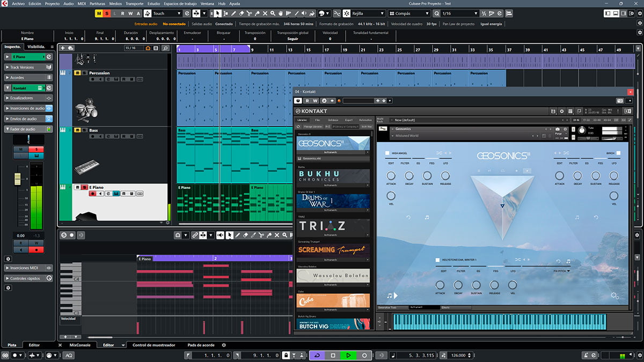The image size is (644, 362).
Task: Toggle the global Read automation R button
Action: tap(123, 13)
